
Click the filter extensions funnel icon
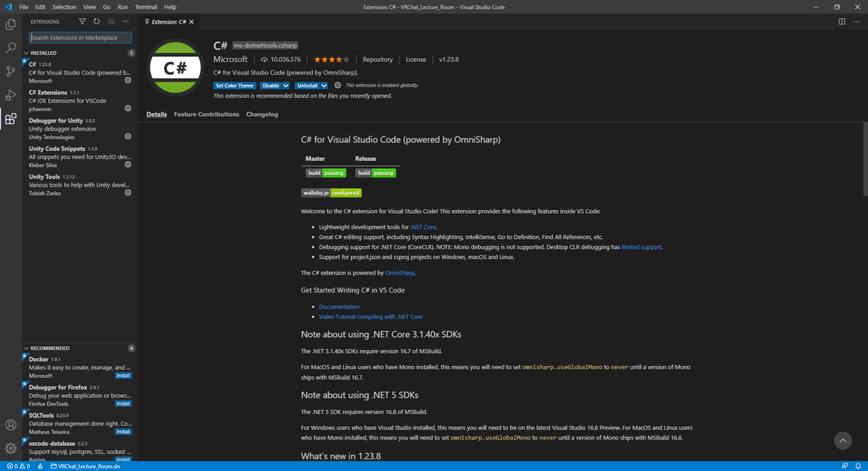coord(82,22)
